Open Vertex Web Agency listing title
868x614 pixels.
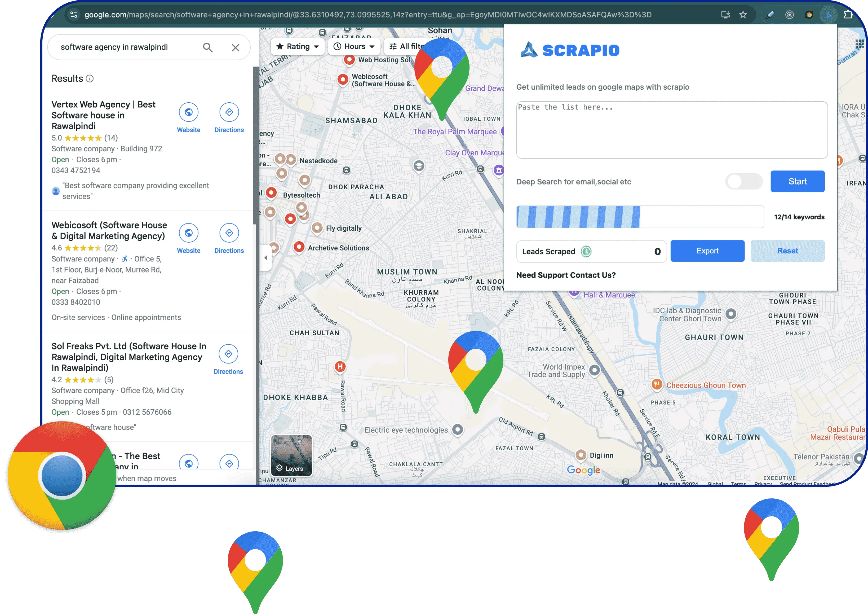[104, 115]
